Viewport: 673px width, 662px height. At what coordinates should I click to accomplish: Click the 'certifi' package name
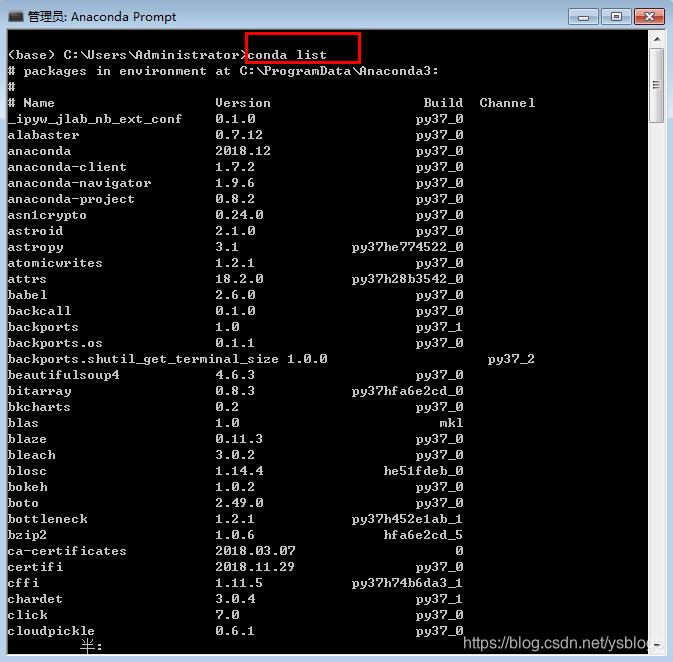click(35, 567)
